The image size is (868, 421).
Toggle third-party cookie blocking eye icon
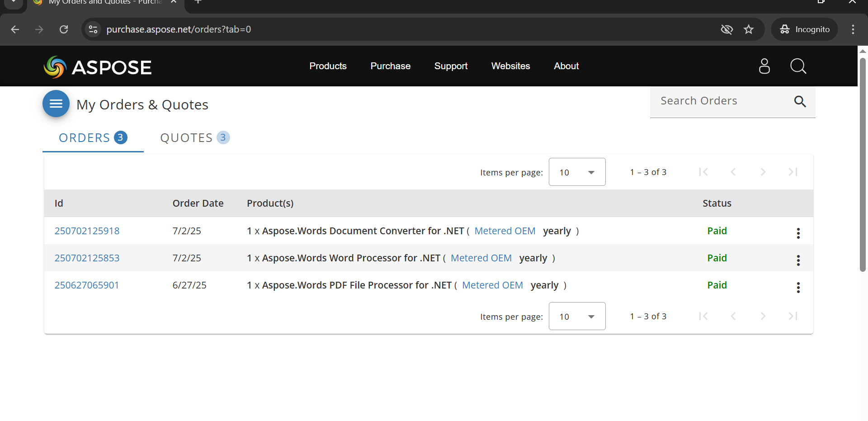click(726, 29)
